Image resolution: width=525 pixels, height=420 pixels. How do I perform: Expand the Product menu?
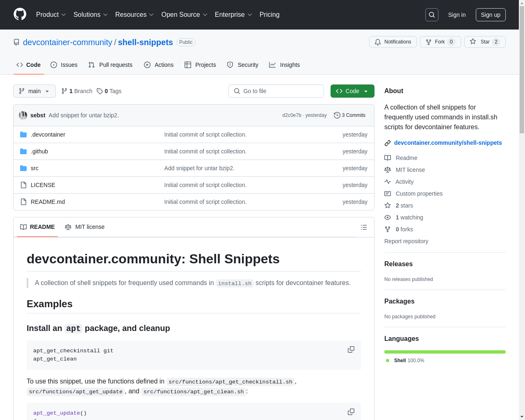[51, 15]
